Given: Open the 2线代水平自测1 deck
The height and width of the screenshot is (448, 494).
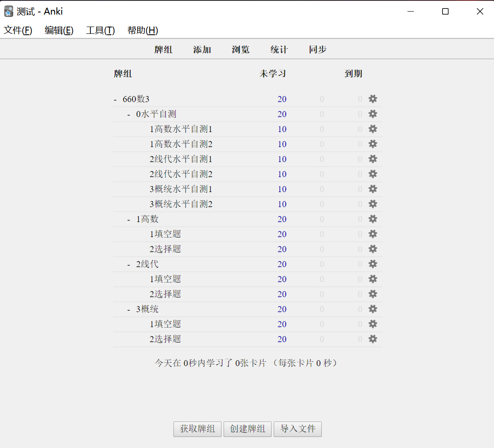Looking at the screenshot, I should pos(181,159).
